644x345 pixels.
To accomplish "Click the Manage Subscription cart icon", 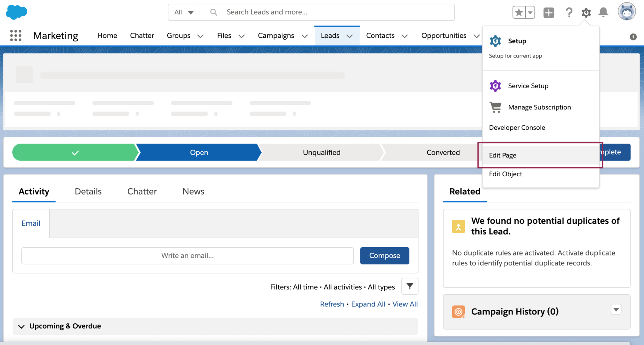I will tap(495, 107).
